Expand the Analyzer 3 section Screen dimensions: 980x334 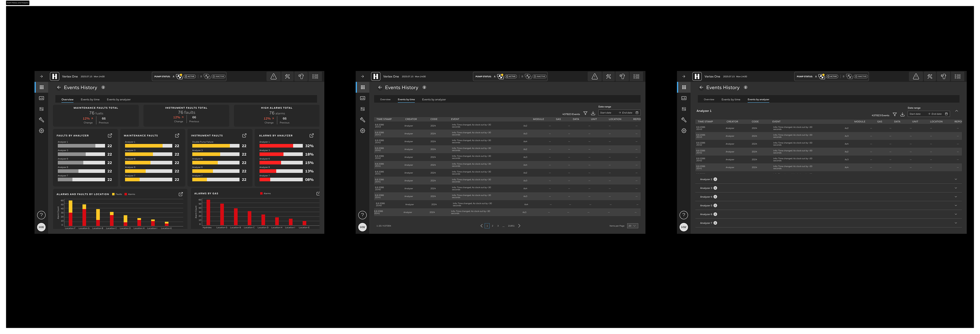tap(956, 188)
